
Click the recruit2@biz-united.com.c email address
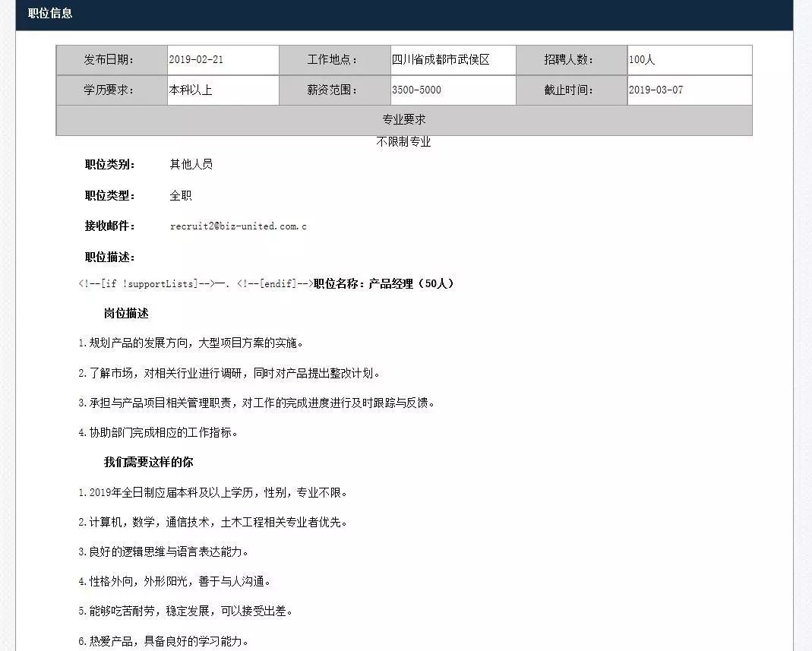(239, 226)
